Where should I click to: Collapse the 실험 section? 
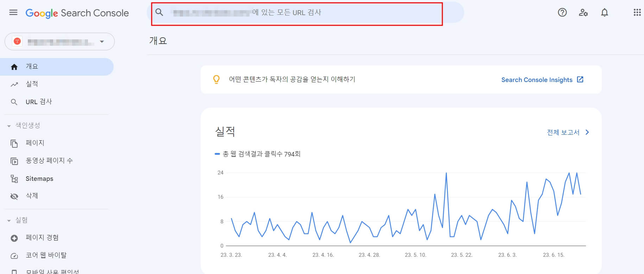coord(17,220)
